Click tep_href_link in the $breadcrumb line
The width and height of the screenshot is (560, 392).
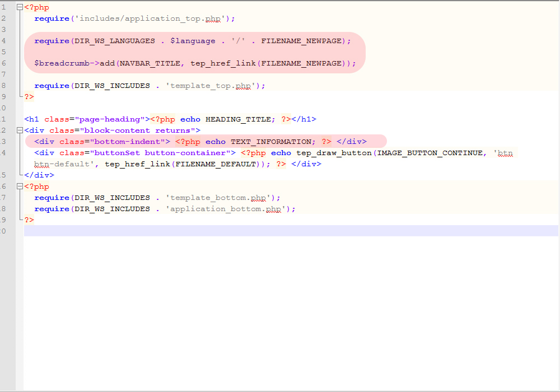pos(223,63)
